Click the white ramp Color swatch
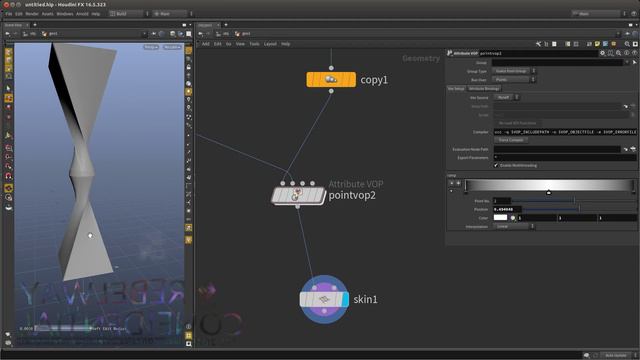The height and width of the screenshot is (360, 640). 500,218
